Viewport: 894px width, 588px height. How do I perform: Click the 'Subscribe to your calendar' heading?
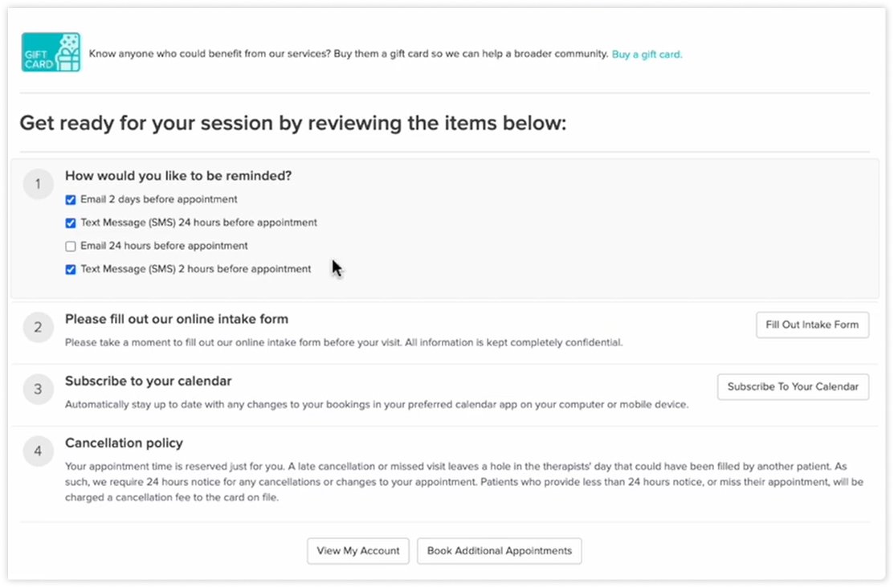[148, 381]
